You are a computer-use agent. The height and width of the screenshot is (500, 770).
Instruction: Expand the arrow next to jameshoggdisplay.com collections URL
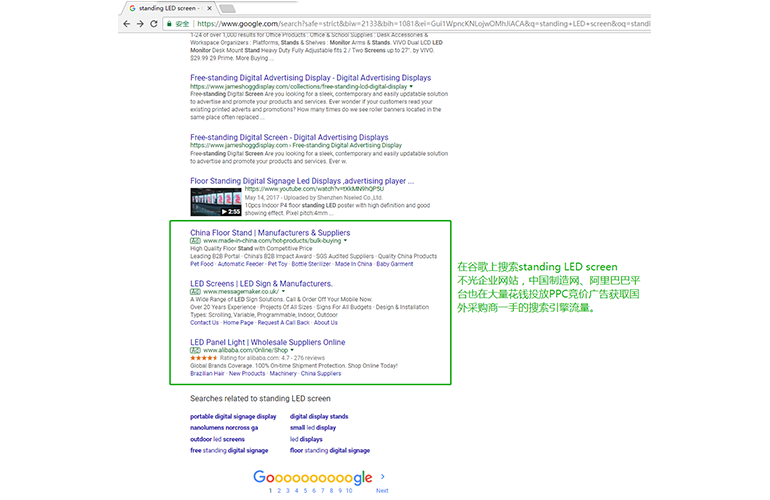click(411, 86)
